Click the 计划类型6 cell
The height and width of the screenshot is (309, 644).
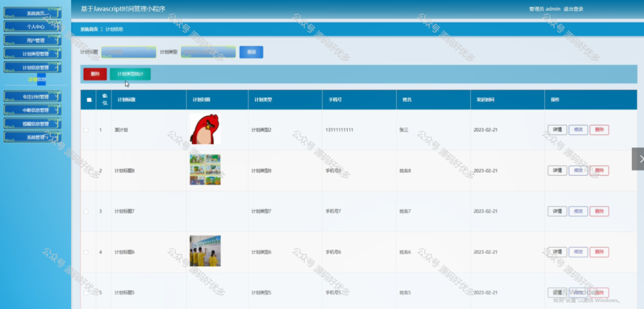tap(261, 252)
